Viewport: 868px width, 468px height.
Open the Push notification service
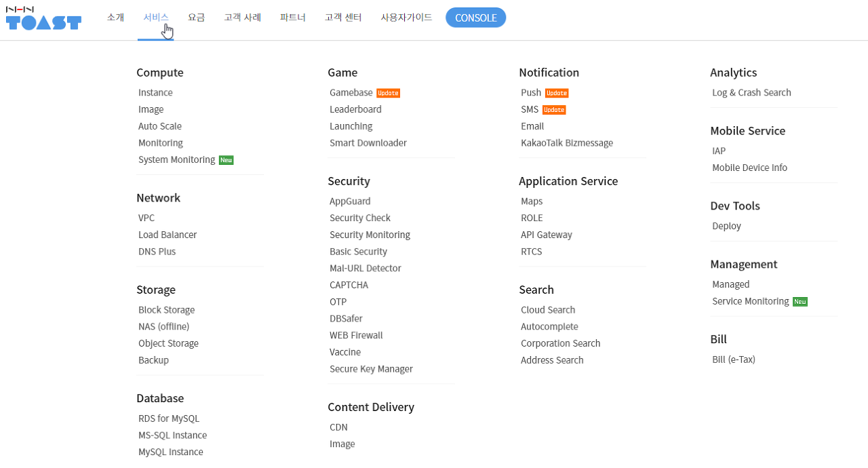coord(531,93)
